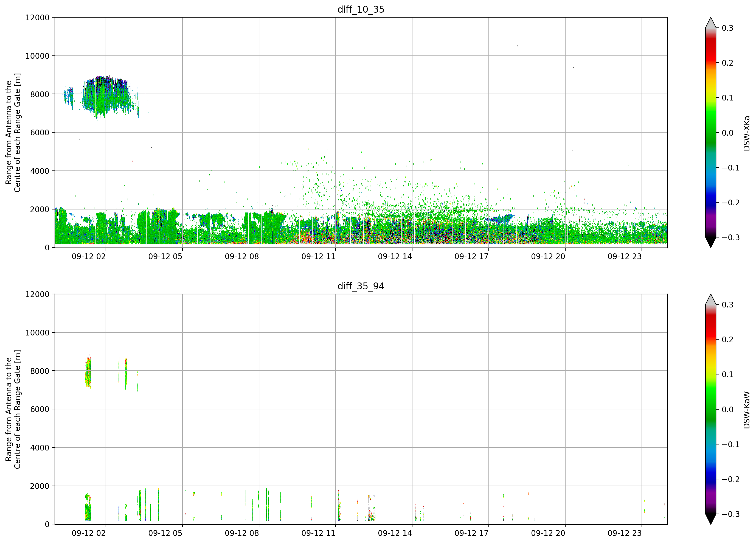The image size is (756, 543).
Task: Click the 0.2 tick on DSW-XKa colorbar
Action: coord(728,63)
